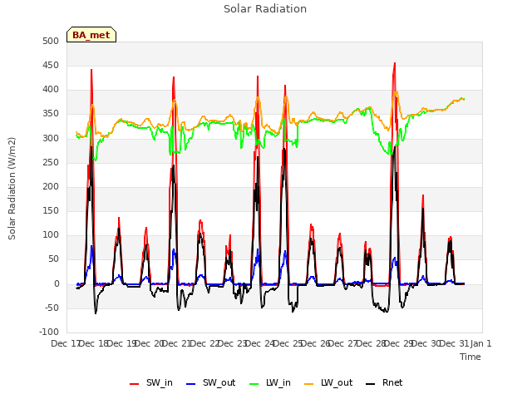Click the 500 y-axis tick label
The image size is (532, 399).
click(51, 41)
